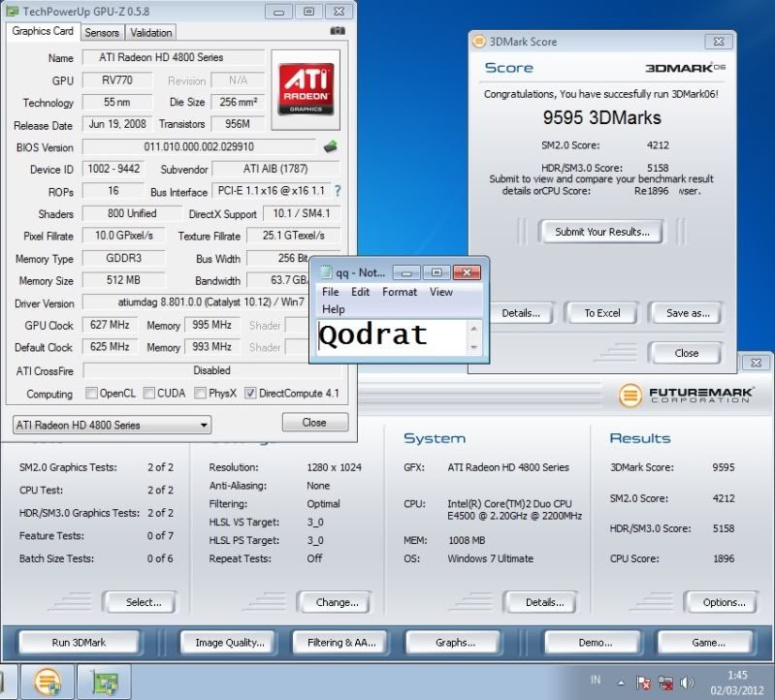This screenshot has height=700, width=775.
Task: Minimize the Notepad window
Action: click(x=406, y=272)
